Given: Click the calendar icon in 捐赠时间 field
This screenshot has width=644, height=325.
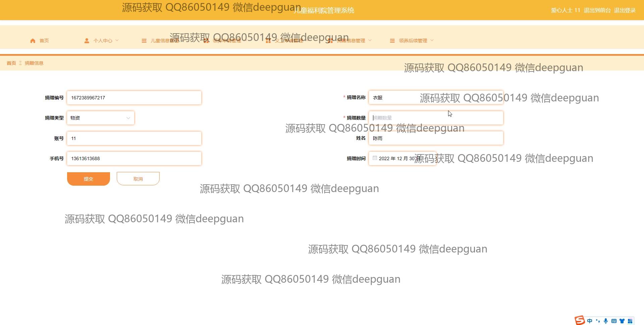Looking at the screenshot, I should click(375, 158).
